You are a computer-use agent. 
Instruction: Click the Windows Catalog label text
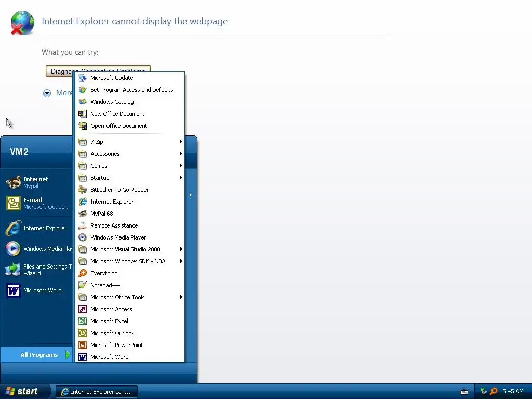click(112, 102)
